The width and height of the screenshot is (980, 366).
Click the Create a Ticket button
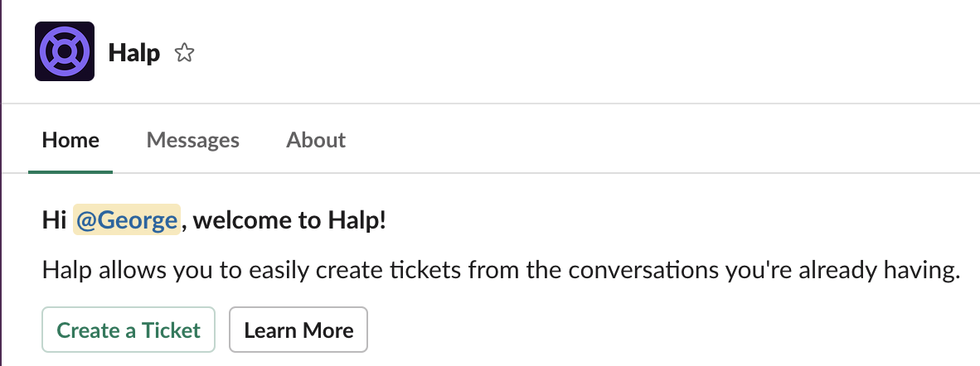coord(129,330)
